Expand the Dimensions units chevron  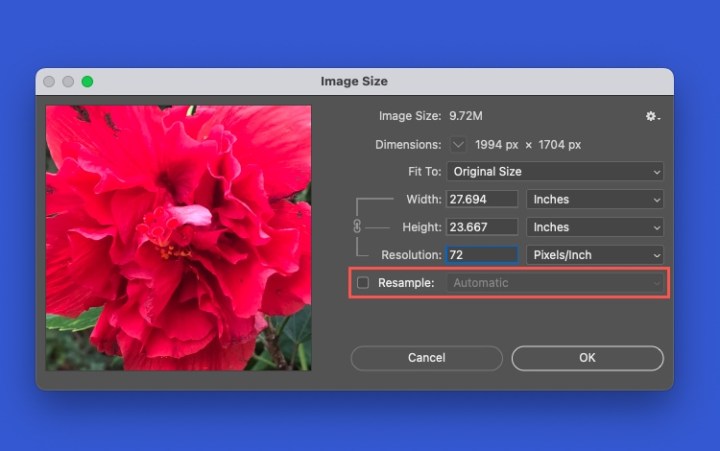[x=458, y=145]
